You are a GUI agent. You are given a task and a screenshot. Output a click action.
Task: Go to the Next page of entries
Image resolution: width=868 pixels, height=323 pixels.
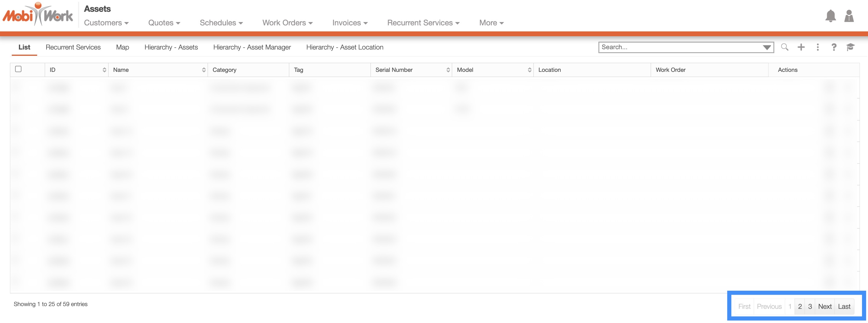824,306
